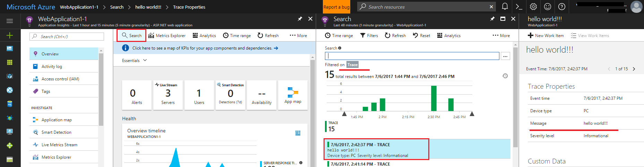Open More menu in Search blade toolbar
Viewport: 644px width, 167px height.
point(501,35)
